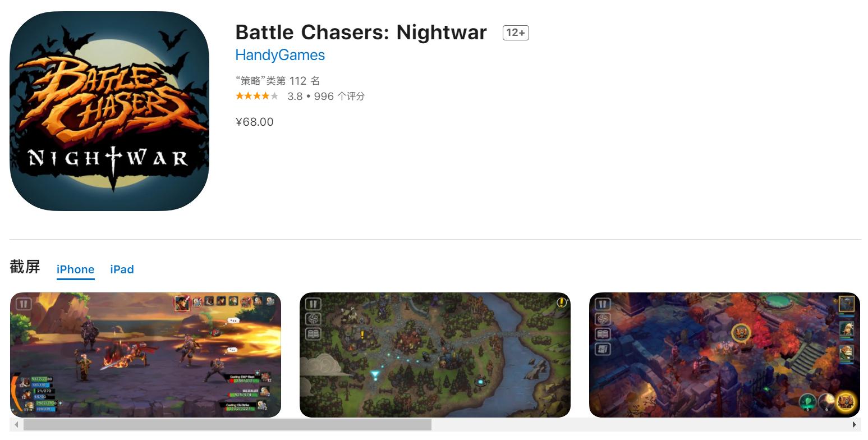Viewport: 868px width, 440px height.
Task: Click golden chest icon in dungeon screenshot
Action: [845, 401]
